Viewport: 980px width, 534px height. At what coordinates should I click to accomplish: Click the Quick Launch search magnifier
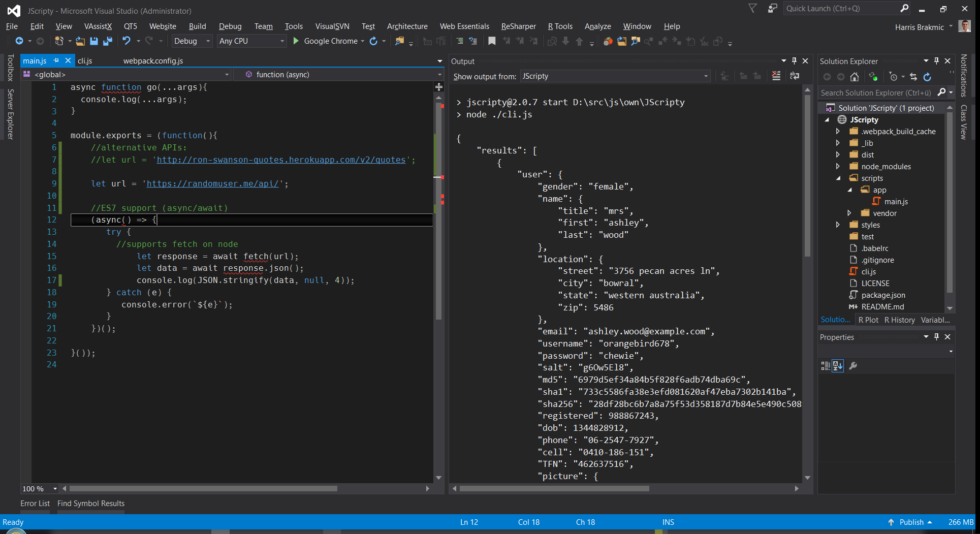904,8
